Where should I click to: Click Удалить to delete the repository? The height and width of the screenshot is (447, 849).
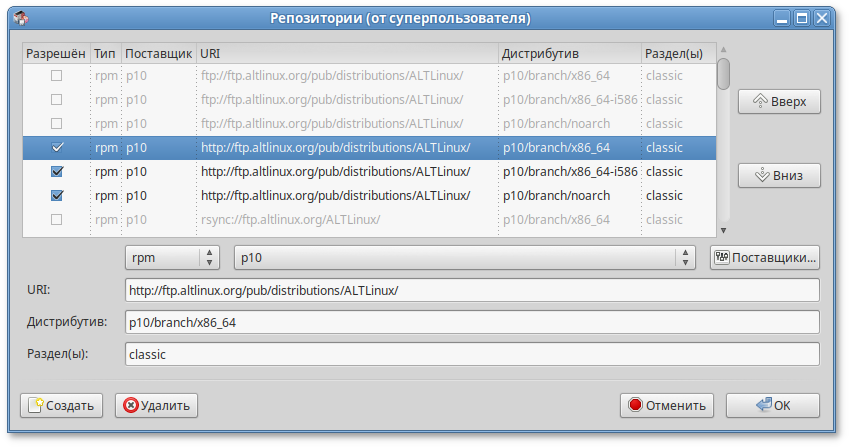(x=156, y=405)
